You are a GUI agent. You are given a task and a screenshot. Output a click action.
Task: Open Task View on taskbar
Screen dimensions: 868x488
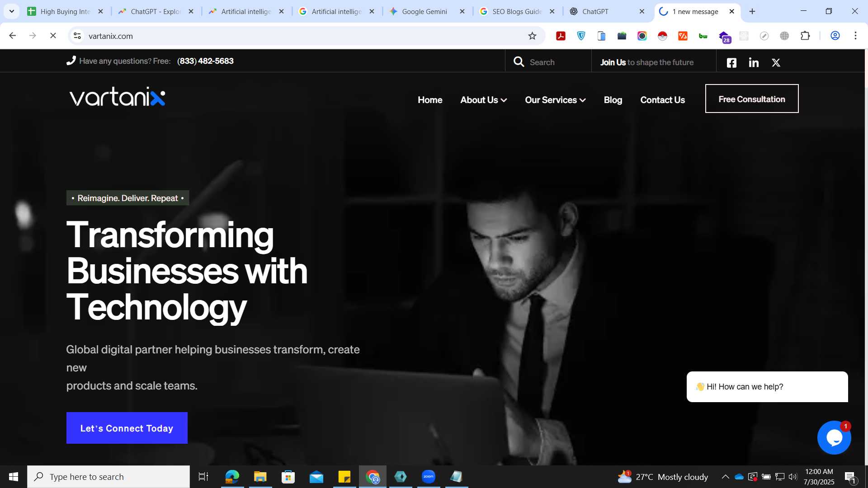pos(203,477)
